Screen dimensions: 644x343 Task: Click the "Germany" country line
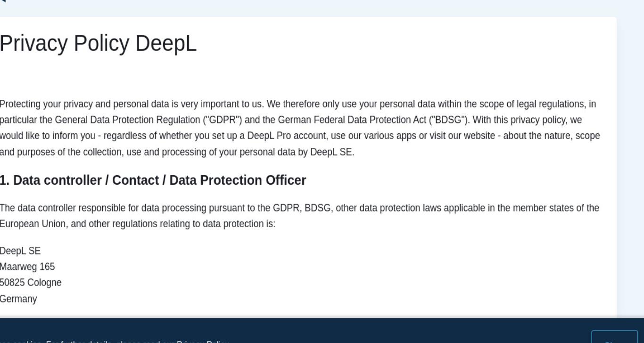18,299
